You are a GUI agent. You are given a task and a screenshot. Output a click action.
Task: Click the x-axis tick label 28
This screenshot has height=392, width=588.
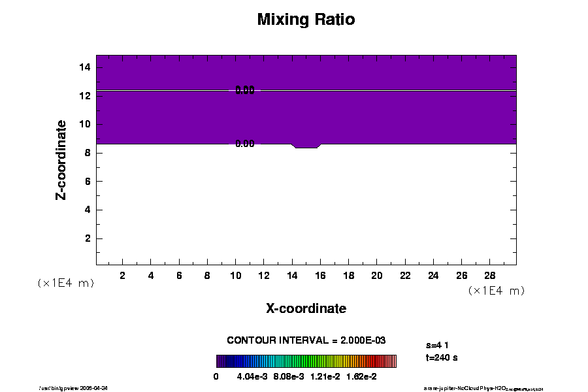(x=489, y=275)
